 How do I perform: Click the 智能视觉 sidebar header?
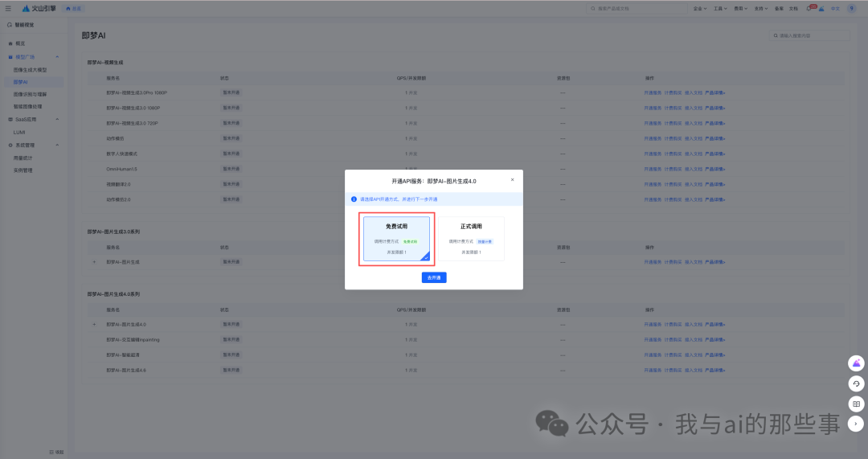[x=20, y=25]
